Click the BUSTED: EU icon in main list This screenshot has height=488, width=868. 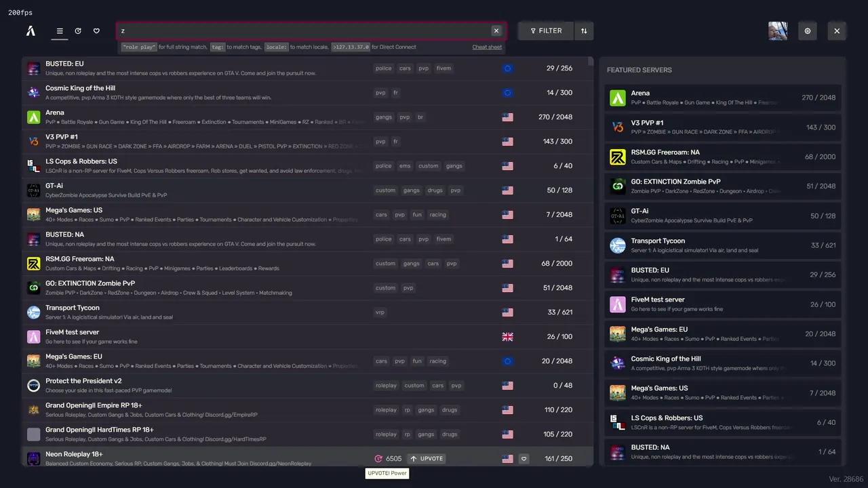(x=33, y=68)
